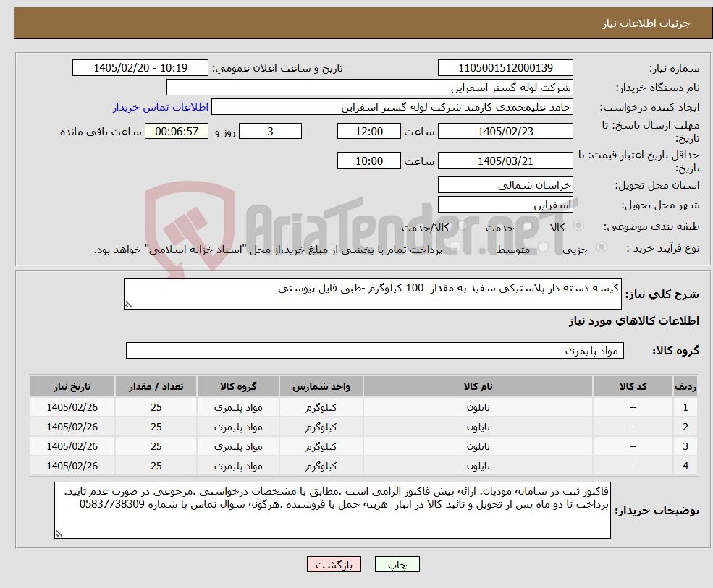Viewport: 713px width, 588px height.
Task: Click the گروه کالا column header
Action: click(238, 387)
